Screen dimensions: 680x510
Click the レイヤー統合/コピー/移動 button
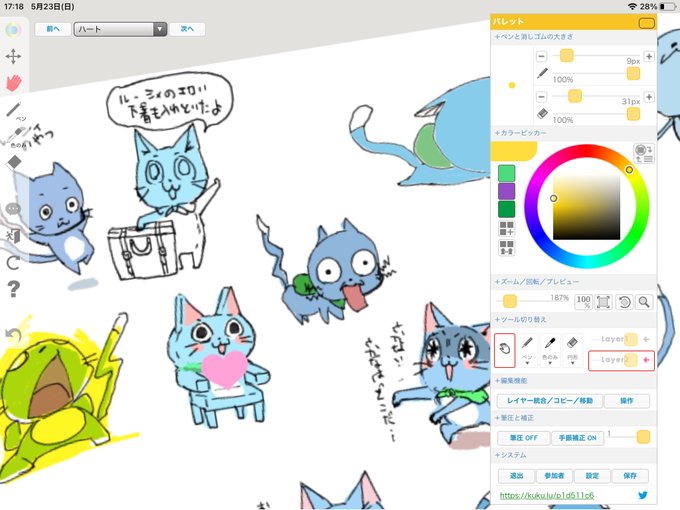[549, 401]
